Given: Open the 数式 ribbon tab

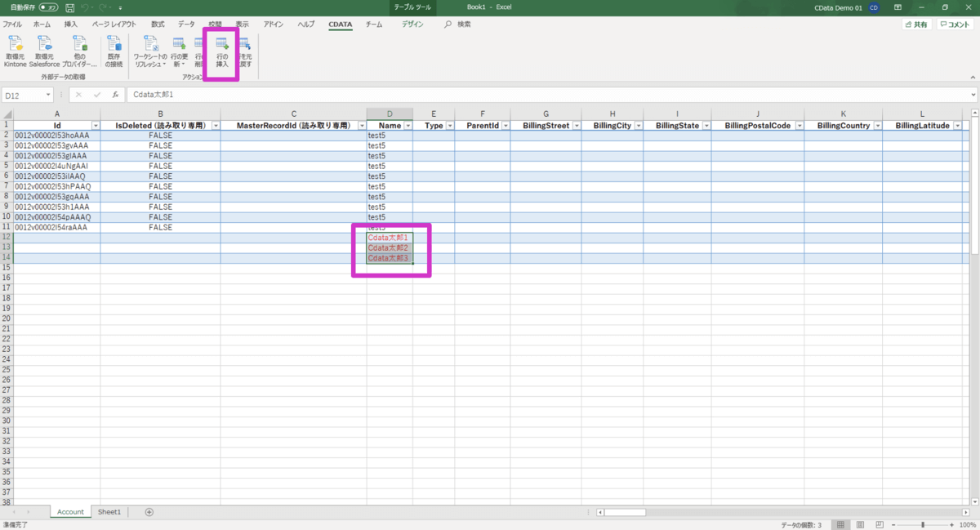Looking at the screenshot, I should [x=158, y=24].
